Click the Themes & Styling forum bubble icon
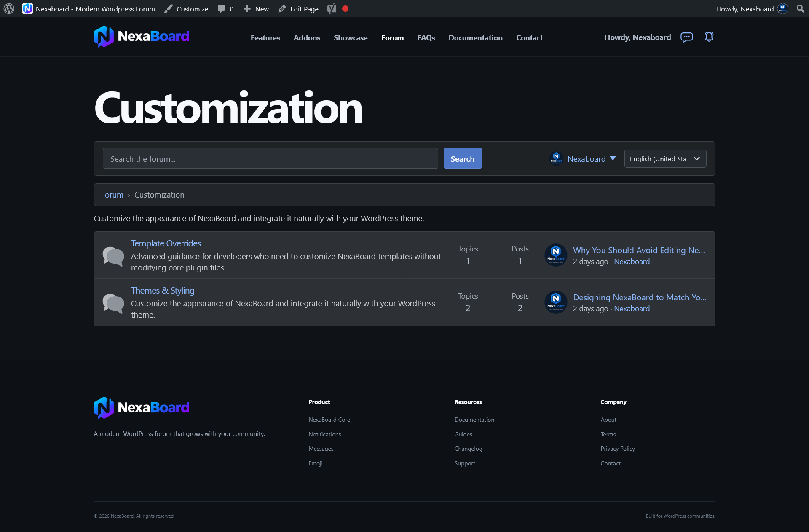Viewport: 809px width, 532px height. point(113,303)
